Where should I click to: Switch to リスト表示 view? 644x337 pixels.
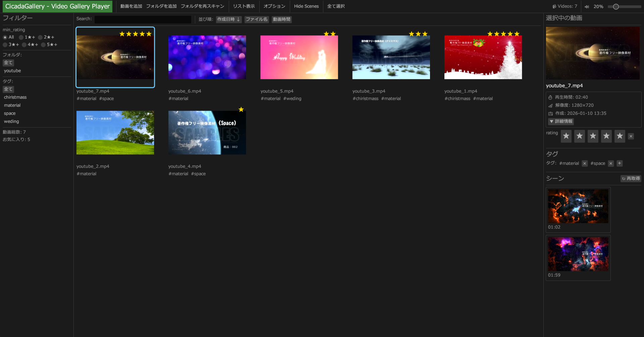pyautogui.click(x=244, y=6)
